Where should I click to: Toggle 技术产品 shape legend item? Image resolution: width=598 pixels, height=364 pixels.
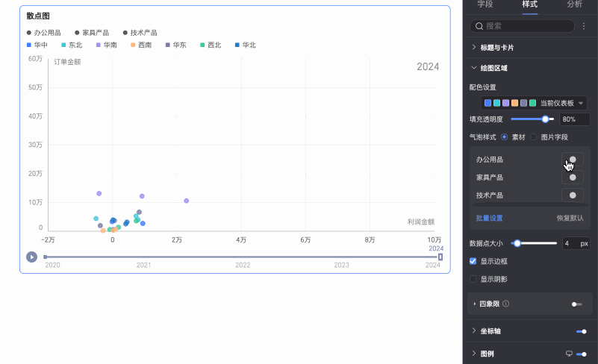coord(140,33)
